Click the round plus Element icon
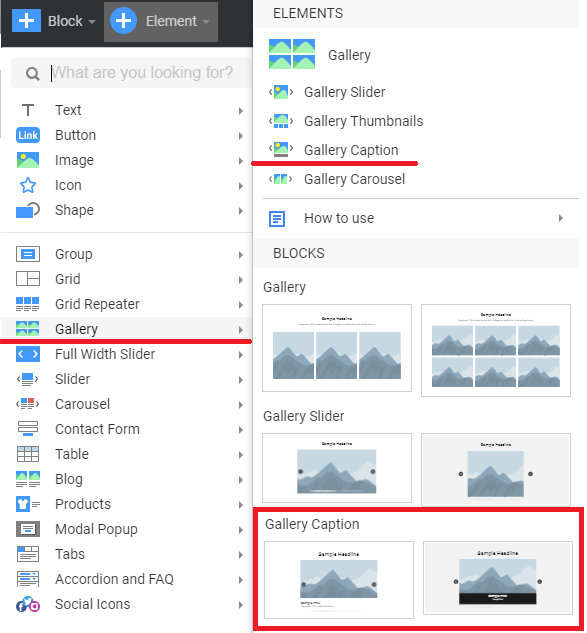 tap(123, 21)
